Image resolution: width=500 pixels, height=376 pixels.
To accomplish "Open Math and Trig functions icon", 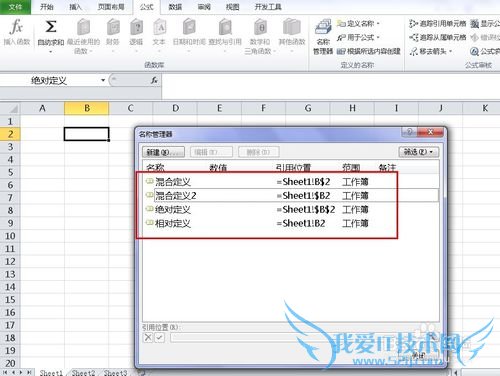I will 260,27.
